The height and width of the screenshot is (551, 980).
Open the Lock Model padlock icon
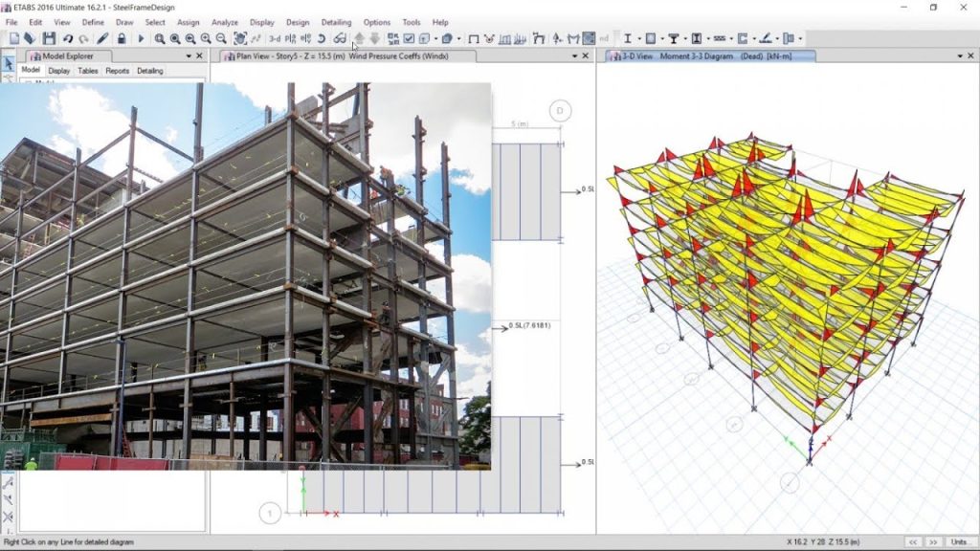[x=122, y=36]
